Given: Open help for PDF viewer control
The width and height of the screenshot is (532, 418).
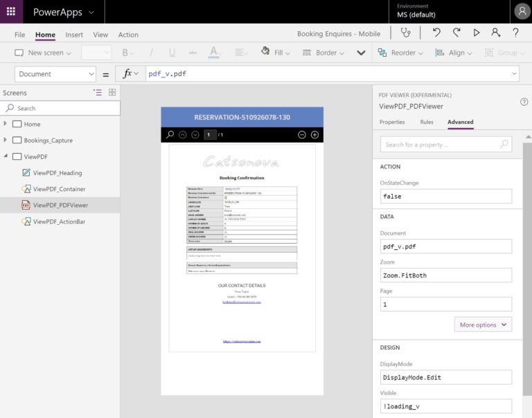Looking at the screenshot, I should (x=524, y=102).
